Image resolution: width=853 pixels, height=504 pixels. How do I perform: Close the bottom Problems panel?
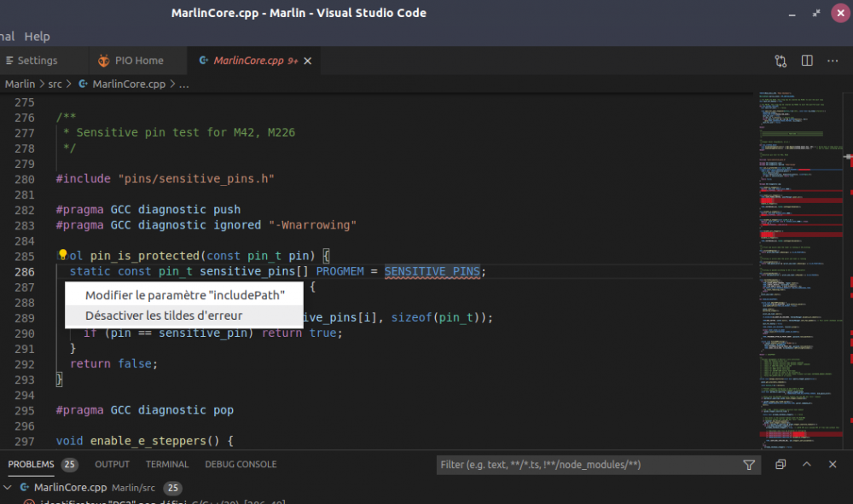point(833,465)
